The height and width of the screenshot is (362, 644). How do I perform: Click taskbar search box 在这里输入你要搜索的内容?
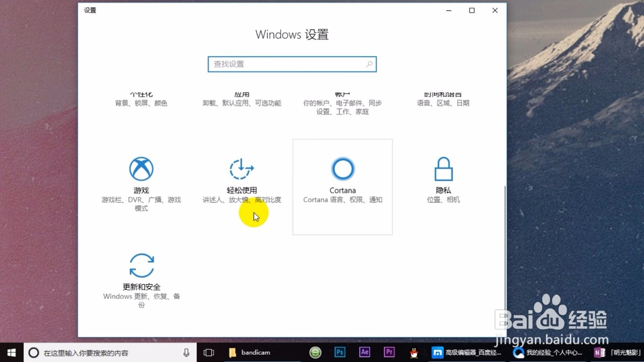[x=110, y=352]
